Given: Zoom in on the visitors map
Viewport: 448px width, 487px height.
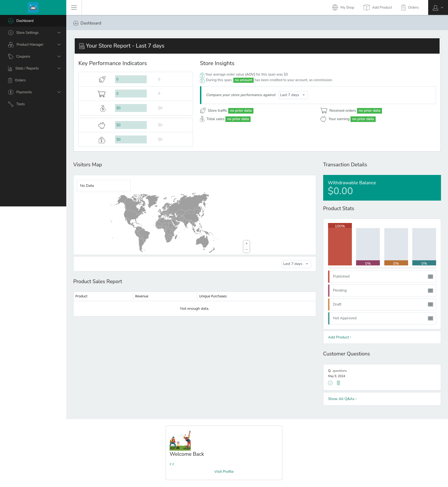Looking at the screenshot, I should (x=246, y=243).
